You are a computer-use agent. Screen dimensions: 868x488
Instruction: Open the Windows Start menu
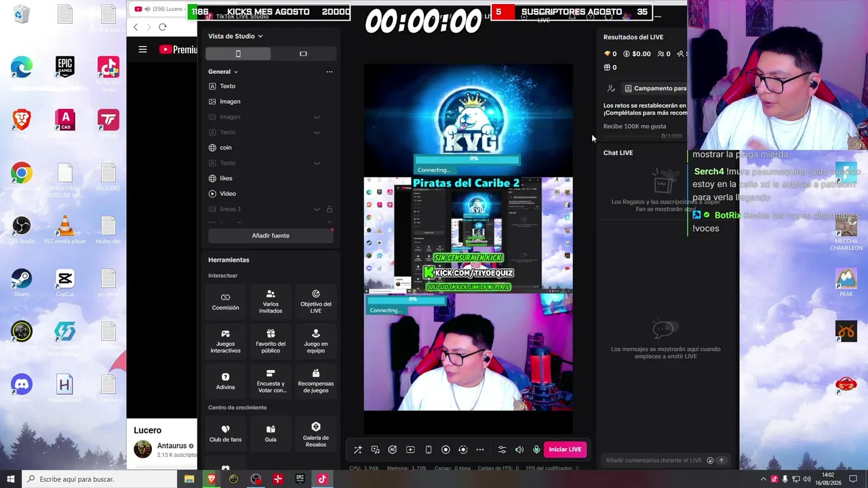(x=10, y=479)
